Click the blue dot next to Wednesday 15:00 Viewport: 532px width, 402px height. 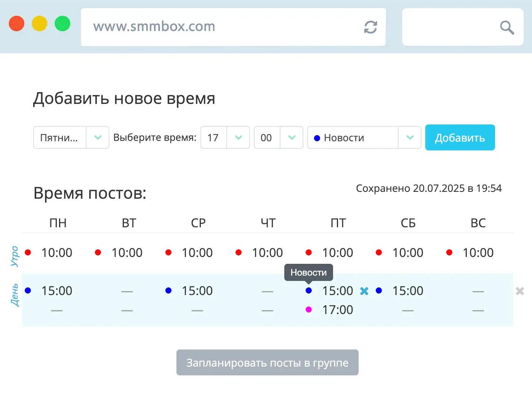click(x=168, y=290)
